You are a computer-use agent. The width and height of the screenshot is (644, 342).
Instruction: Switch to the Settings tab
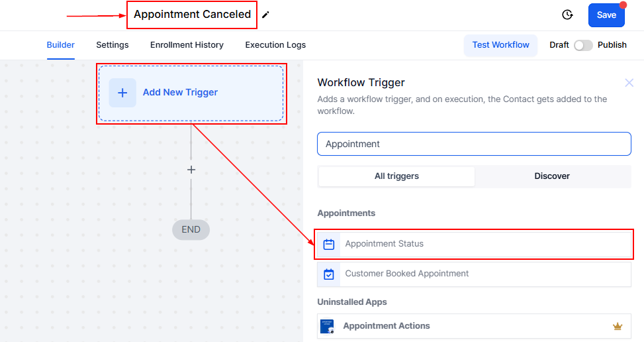tap(113, 45)
